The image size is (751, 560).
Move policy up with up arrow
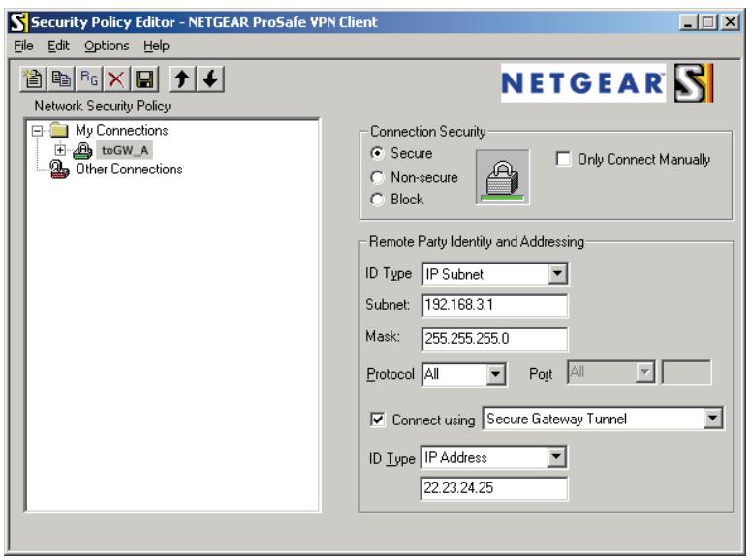[x=182, y=79]
